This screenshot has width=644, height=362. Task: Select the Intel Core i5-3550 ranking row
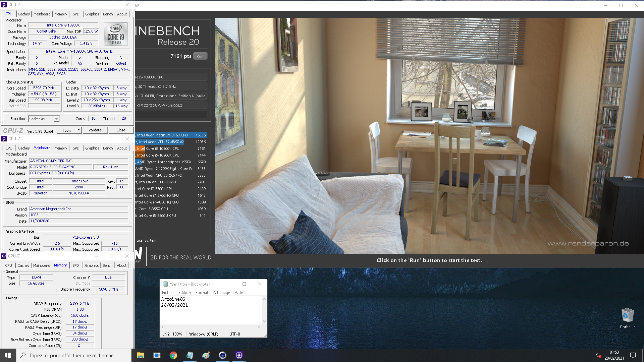(171, 209)
